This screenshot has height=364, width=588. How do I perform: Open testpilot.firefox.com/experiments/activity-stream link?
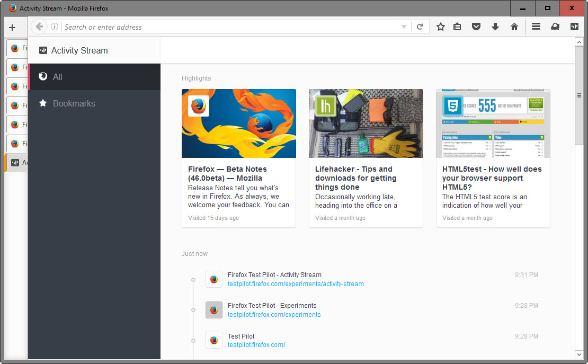coord(296,284)
